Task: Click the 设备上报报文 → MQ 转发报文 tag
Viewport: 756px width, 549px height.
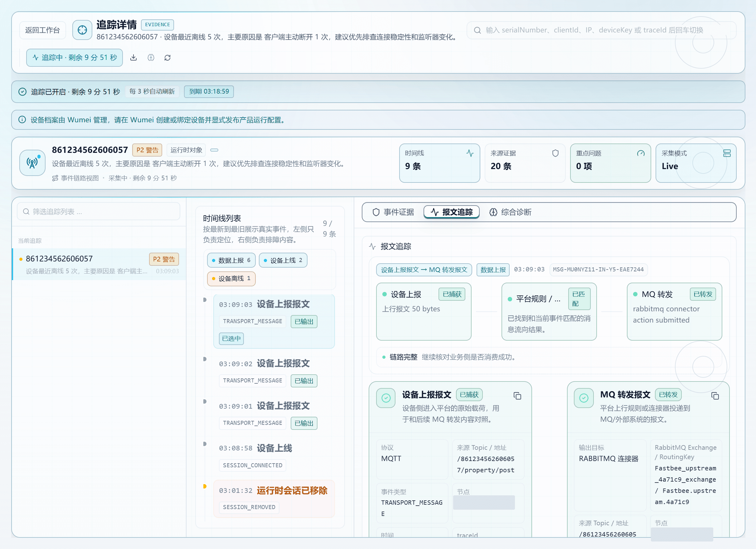Action: click(x=424, y=270)
